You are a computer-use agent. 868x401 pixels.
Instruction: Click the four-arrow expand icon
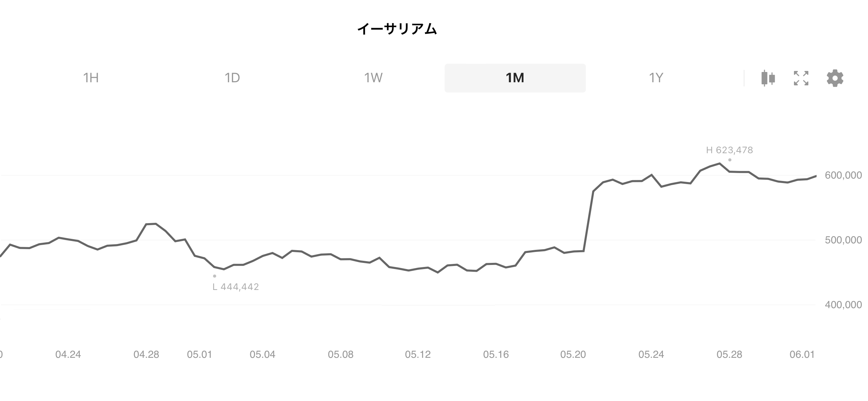(x=800, y=78)
